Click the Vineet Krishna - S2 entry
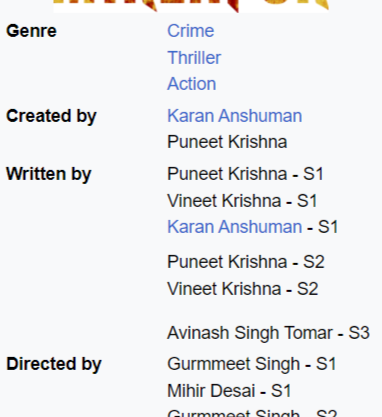382x417 pixels. [x=243, y=289]
